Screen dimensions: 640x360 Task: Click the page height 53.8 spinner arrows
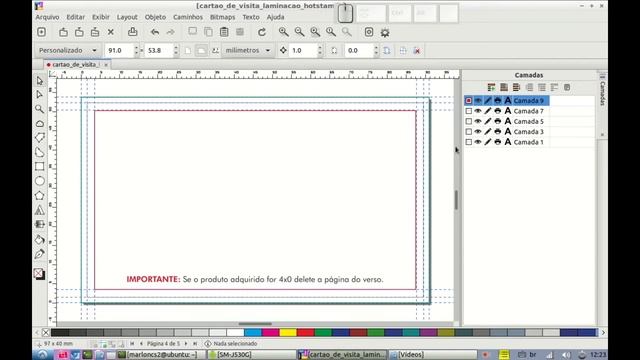(x=176, y=50)
